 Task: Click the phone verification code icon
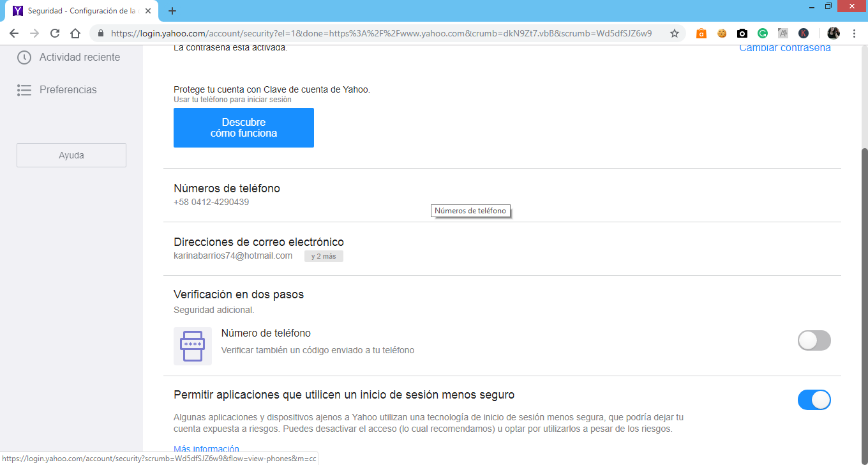[x=193, y=346]
